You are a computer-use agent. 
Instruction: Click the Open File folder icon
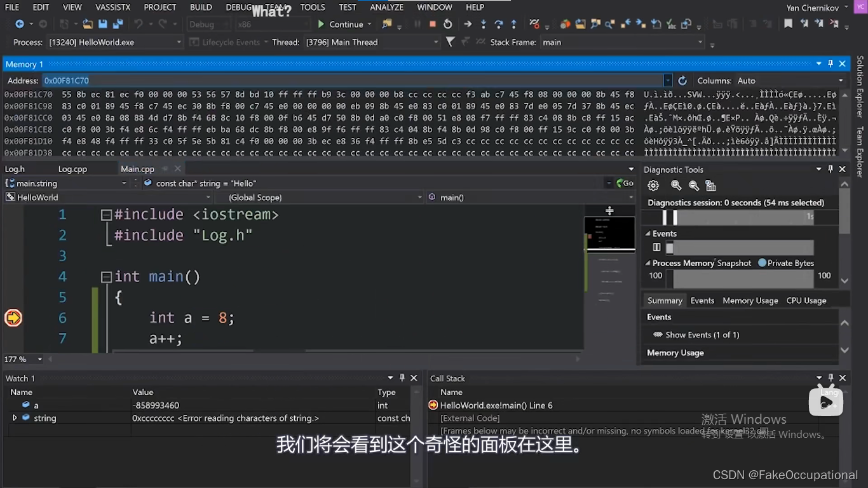pos(88,24)
